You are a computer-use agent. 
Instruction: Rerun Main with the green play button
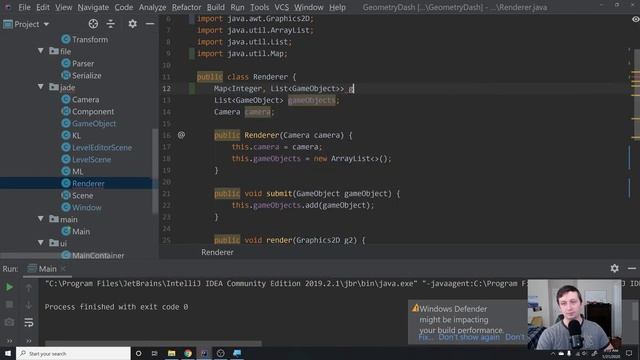tap(9, 287)
